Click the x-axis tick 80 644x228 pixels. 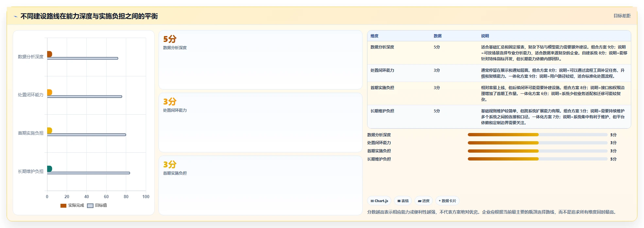[126, 197]
